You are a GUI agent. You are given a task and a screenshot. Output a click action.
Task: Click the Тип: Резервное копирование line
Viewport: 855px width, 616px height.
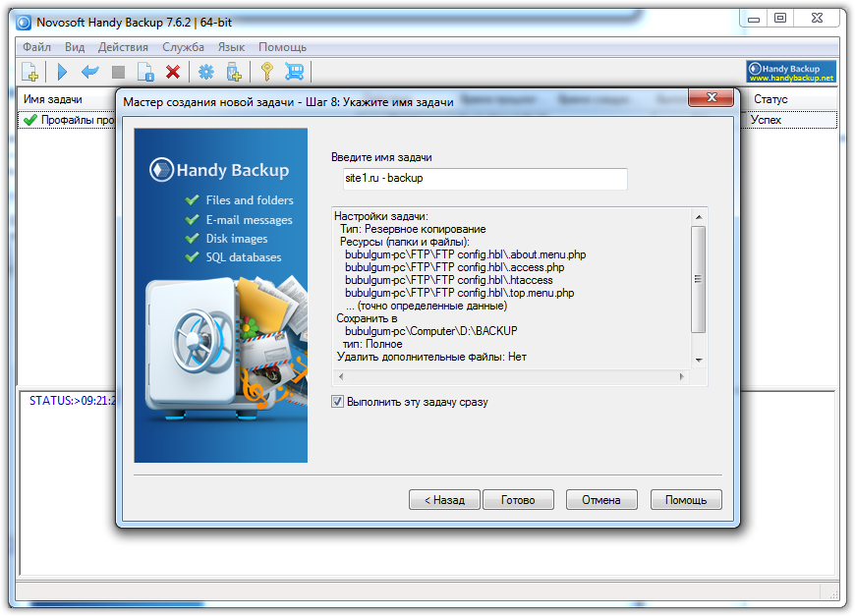(413, 230)
